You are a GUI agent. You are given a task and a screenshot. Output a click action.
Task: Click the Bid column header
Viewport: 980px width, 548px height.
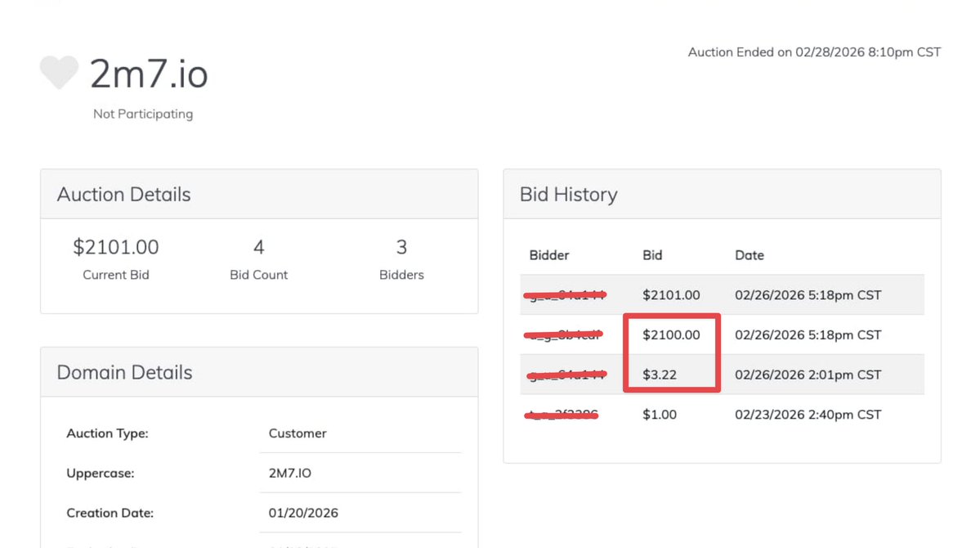(652, 255)
